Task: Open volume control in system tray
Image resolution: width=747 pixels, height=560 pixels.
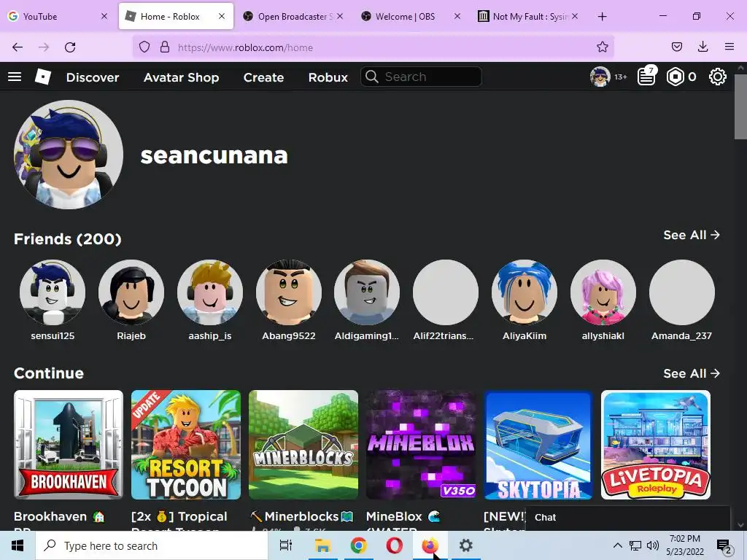Action: click(x=653, y=545)
